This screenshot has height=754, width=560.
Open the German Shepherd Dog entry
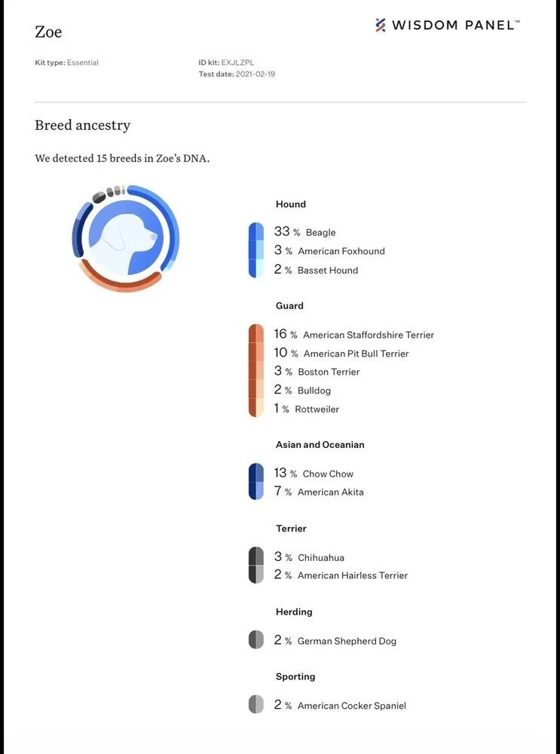coord(346,641)
